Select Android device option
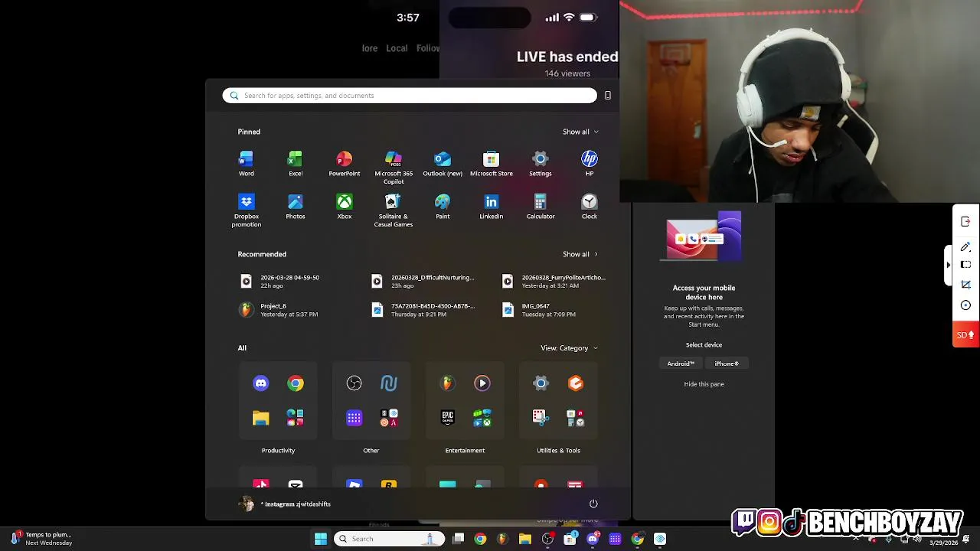980x551 pixels. pos(680,364)
